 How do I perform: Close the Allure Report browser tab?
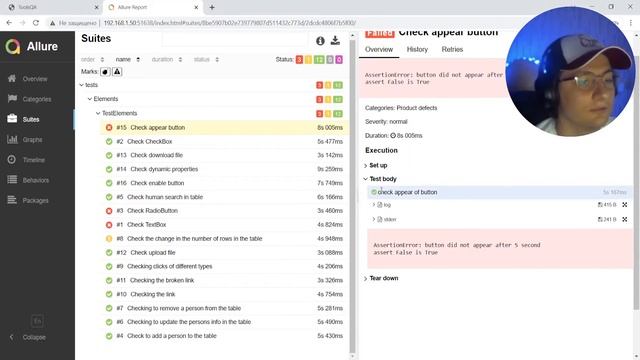point(196,7)
